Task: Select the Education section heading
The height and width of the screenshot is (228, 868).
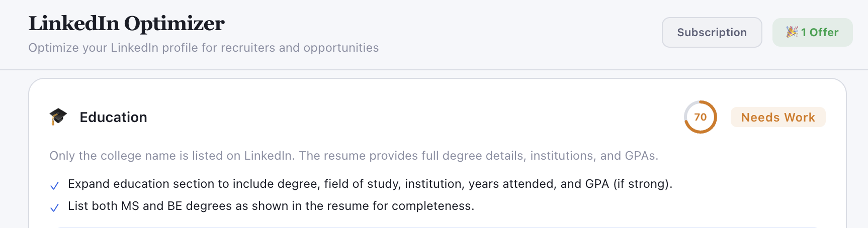Action: click(113, 118)
